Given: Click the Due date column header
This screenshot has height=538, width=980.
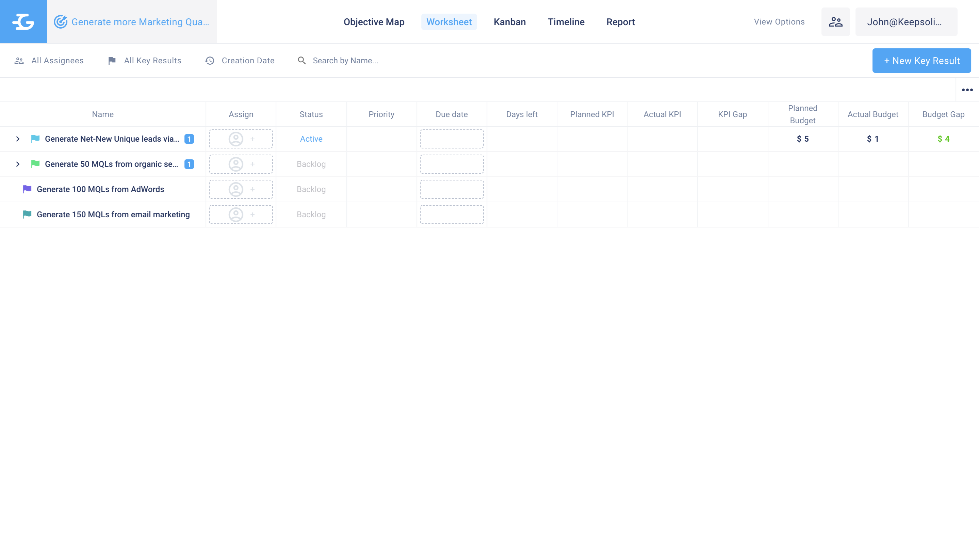Looking at the screenshot, I should pos(452,114).
